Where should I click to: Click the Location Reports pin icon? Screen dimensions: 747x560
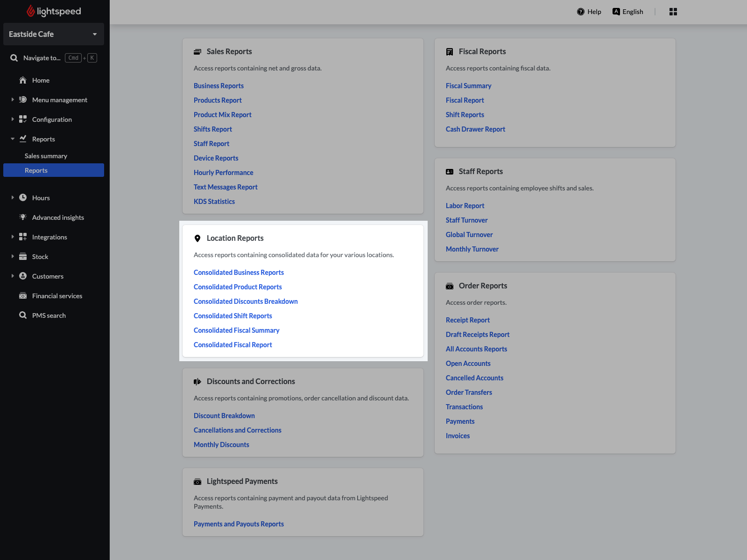(x=197, y=238)
